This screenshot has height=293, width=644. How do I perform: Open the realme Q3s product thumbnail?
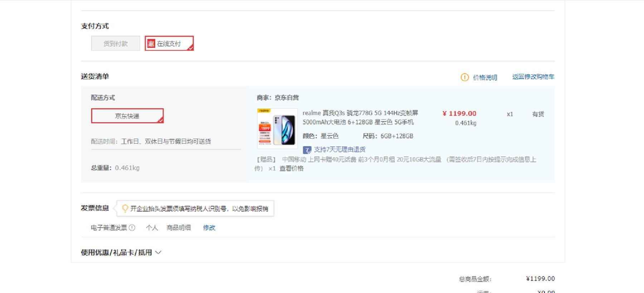click(278, 129)
